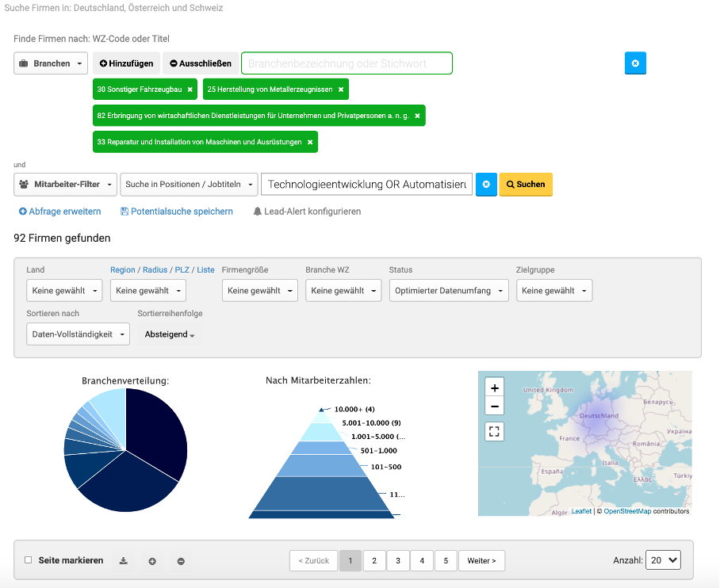Open the Sortieren nach dropdown
Image resolution: width=720 pixels, height=588 pixels.
point(78,334)
